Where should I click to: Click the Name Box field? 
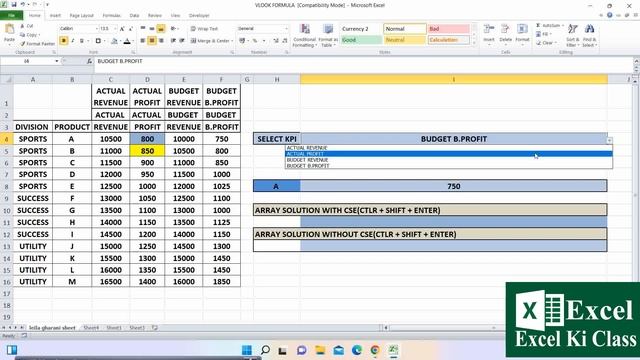coord(27,61)
